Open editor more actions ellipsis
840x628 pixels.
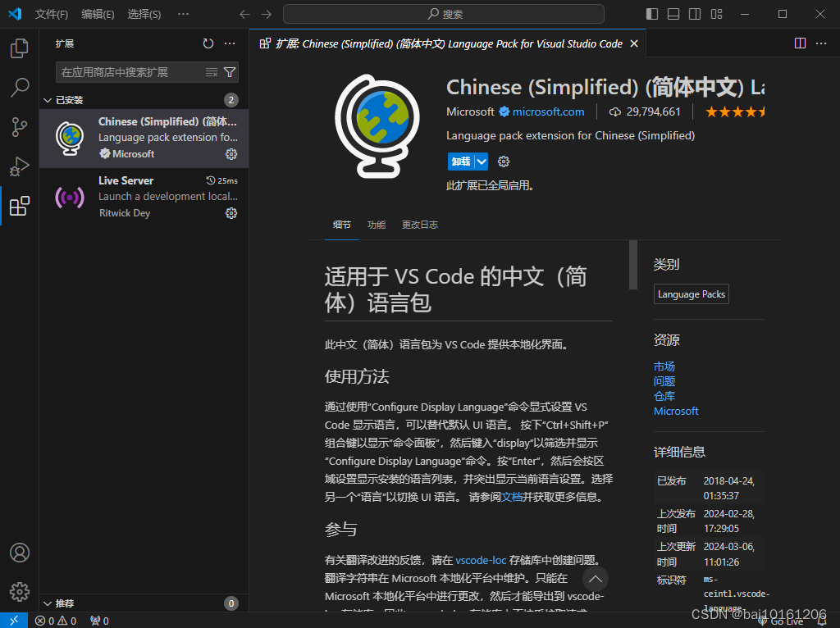tap(820, 43)
